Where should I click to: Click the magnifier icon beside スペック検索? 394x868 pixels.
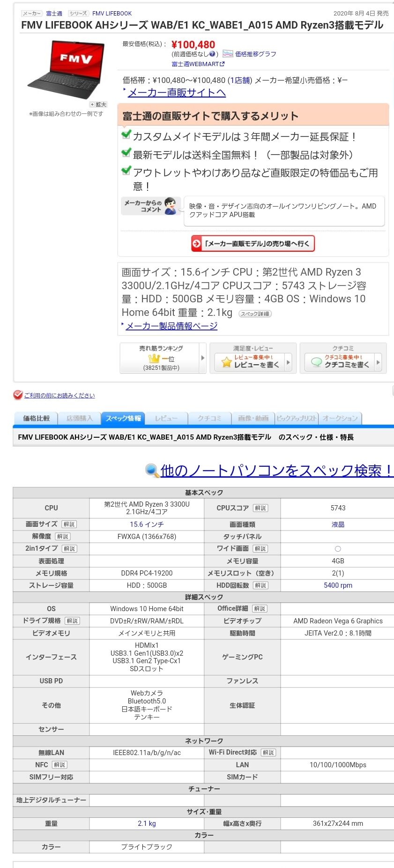(152, 471)
